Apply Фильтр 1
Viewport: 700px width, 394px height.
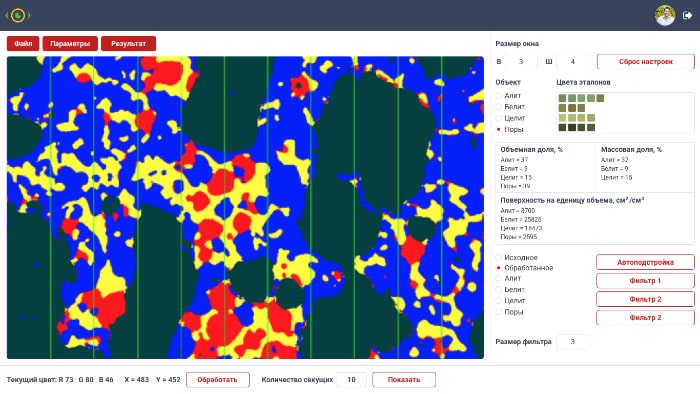tap(646, 281)
